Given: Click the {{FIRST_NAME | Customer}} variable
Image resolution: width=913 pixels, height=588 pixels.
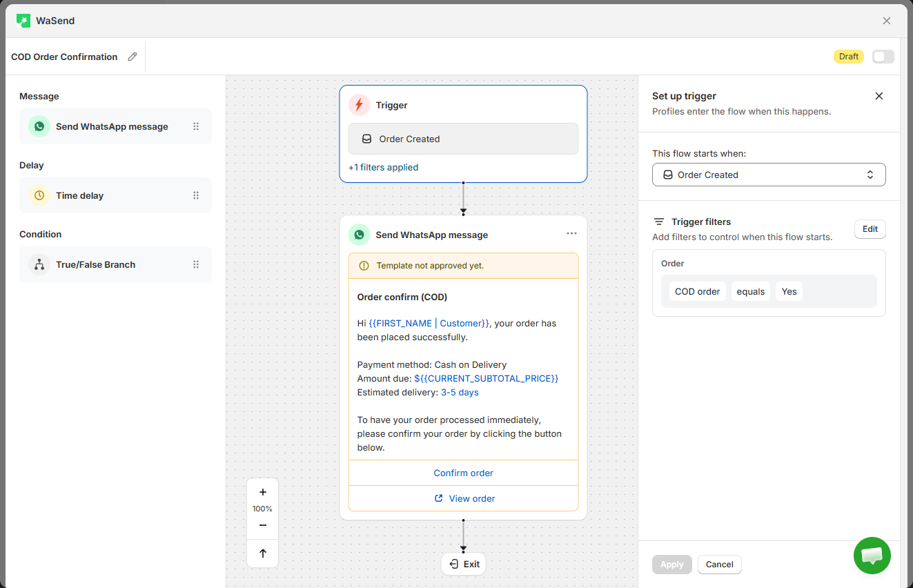Looking at the screenshot, I should point(429,323).
